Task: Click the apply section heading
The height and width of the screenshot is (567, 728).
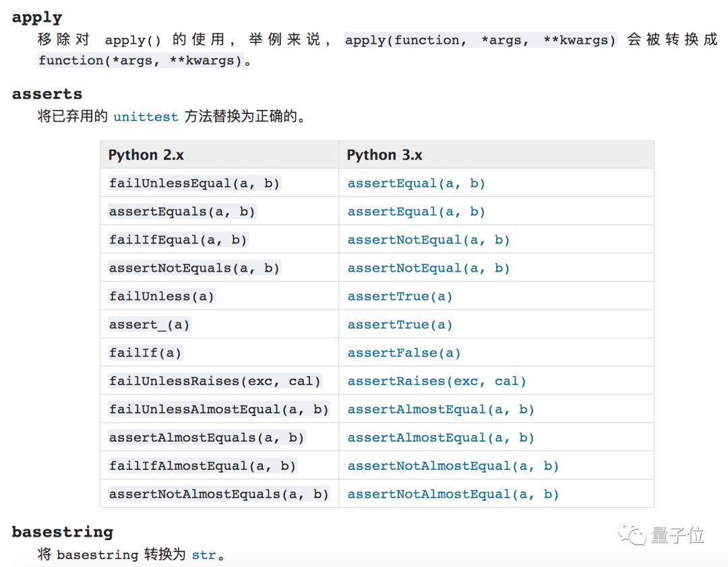Action: click(x=37, y=18)
